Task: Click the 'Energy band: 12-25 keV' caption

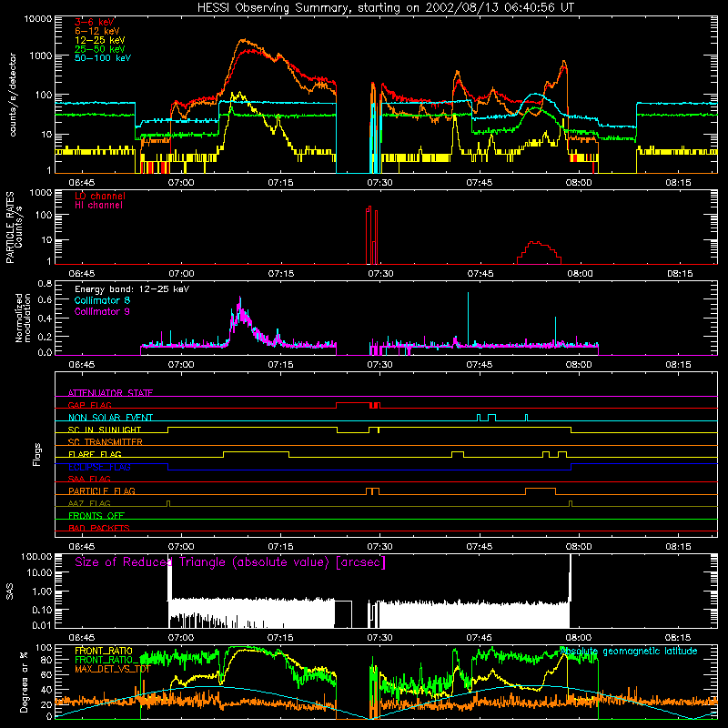Action: pyautogui.click(x=132, y=289)
